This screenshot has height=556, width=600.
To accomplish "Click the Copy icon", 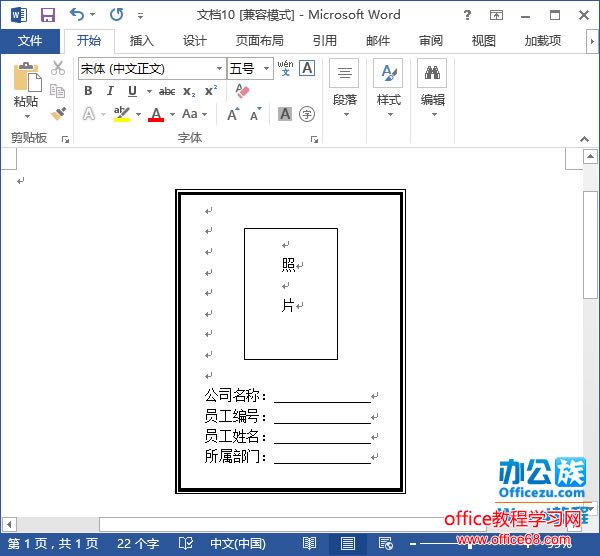I will click(x=58, y=91).
